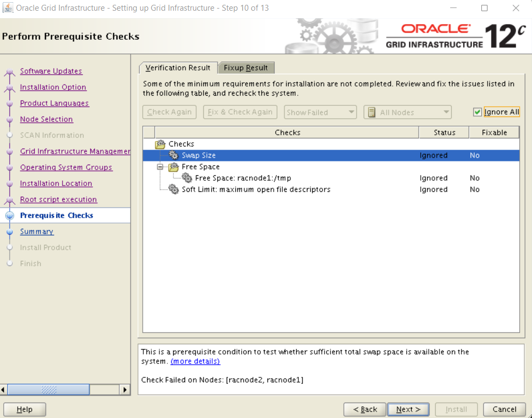The image size is (532, 418).
Task: Click the sidebar scroll left arrow
Action: tap(3, 390)
